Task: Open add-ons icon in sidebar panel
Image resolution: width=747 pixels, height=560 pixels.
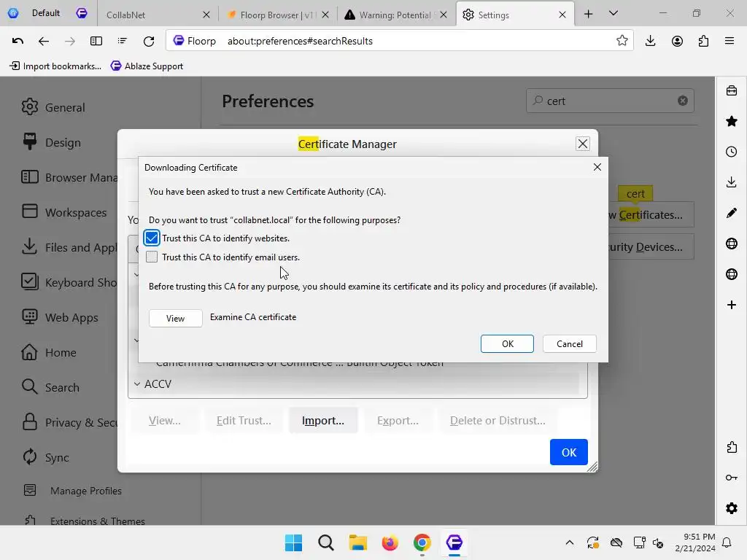Action: coord(732,447)
